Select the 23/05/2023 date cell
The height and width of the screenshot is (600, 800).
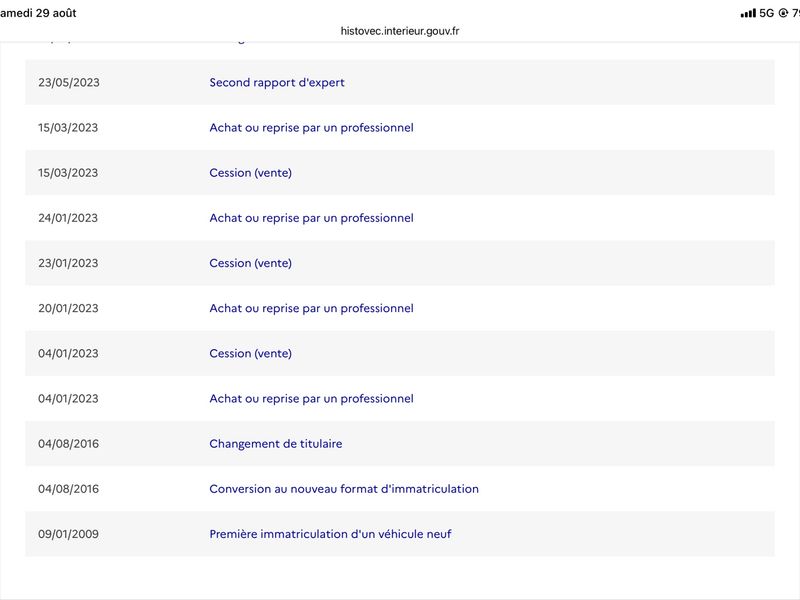point(69,83)
